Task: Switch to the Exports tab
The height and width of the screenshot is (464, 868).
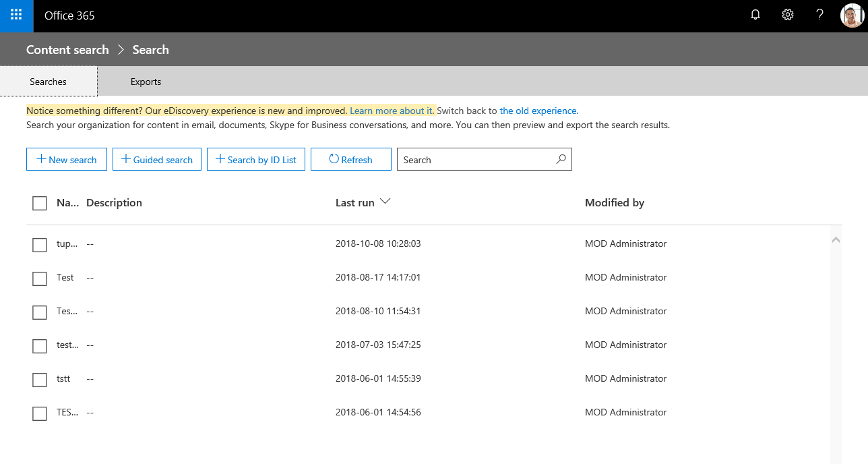Action: [146, 82]
